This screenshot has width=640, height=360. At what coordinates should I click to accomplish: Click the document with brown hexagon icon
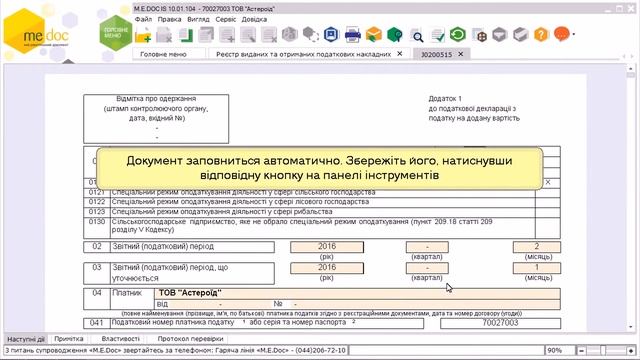click(479, 36)
